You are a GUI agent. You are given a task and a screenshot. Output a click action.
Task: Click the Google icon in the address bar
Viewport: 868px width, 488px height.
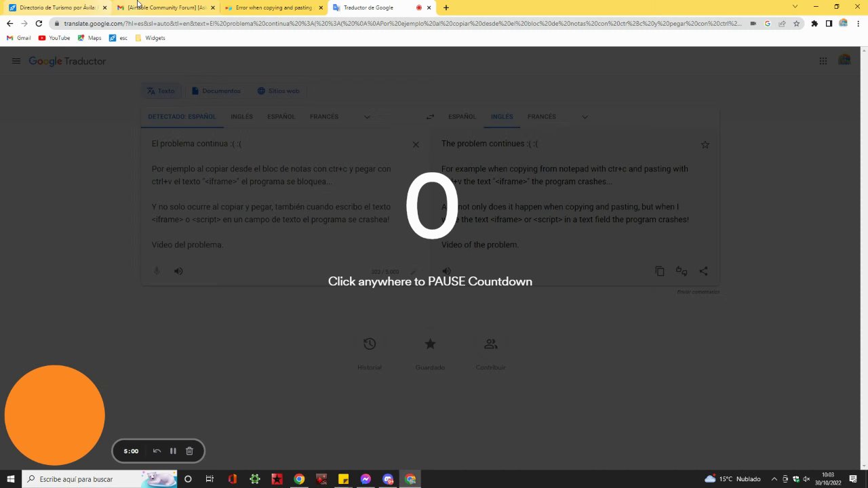768,23
